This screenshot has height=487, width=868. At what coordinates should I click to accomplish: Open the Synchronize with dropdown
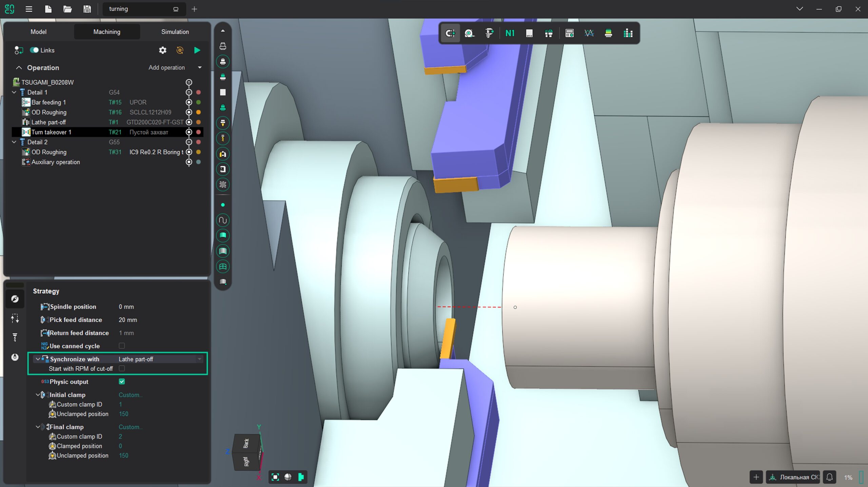199,359
